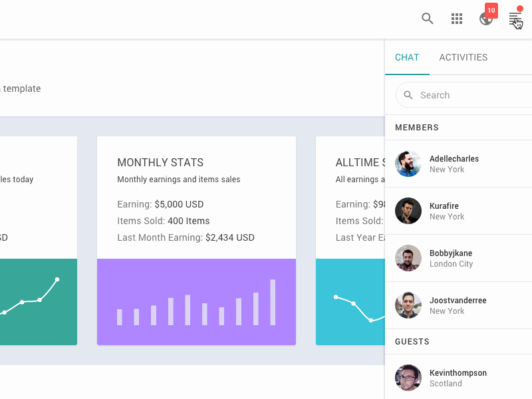The image size is (532, 399).
Task: Open Adellecharles profile avatar
Action: pyautogui.click(x=408, y=164)
